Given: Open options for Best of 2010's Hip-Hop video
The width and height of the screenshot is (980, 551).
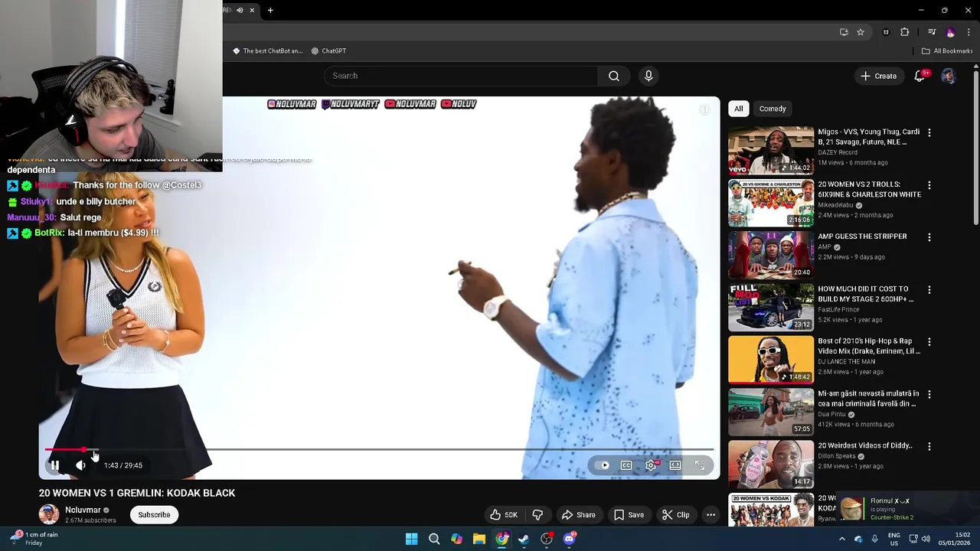Looking at the screenshot, I should (929, 342).
